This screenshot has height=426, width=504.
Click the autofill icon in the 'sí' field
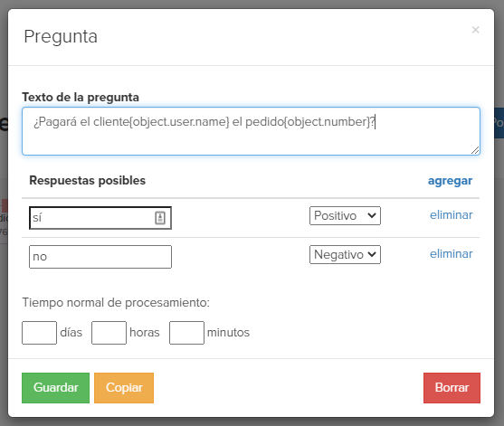(160, 218)
